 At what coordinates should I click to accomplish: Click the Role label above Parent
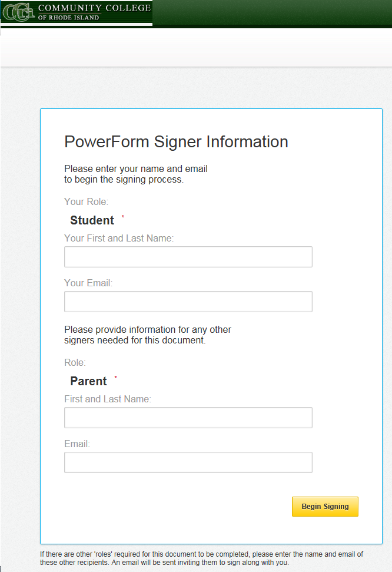click(x=75, y=362)
